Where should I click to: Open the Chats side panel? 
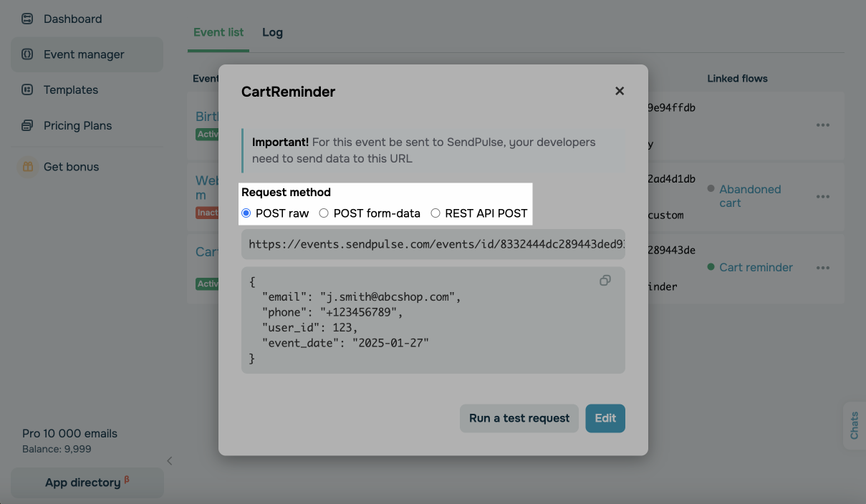854,426
